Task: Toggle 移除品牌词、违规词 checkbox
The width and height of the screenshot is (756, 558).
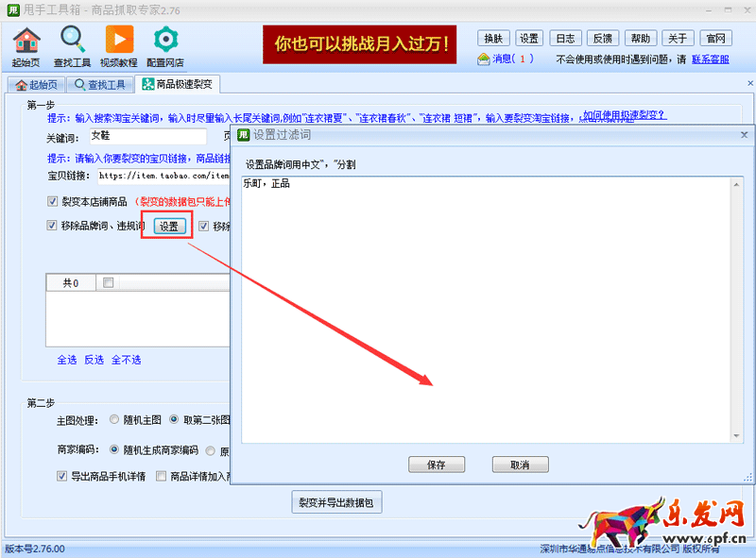Action: (x=53, y=226)
